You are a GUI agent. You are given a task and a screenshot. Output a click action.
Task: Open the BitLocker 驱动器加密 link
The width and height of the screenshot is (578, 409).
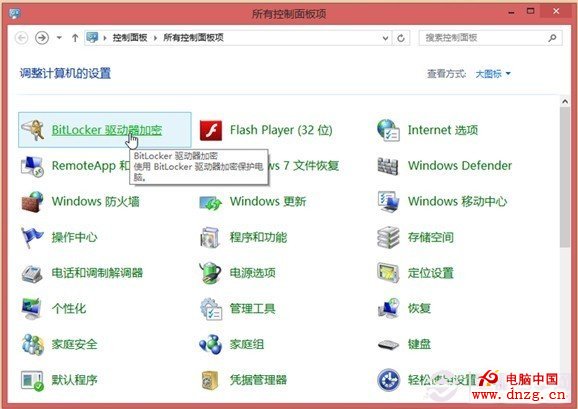[x=107, y=130]
